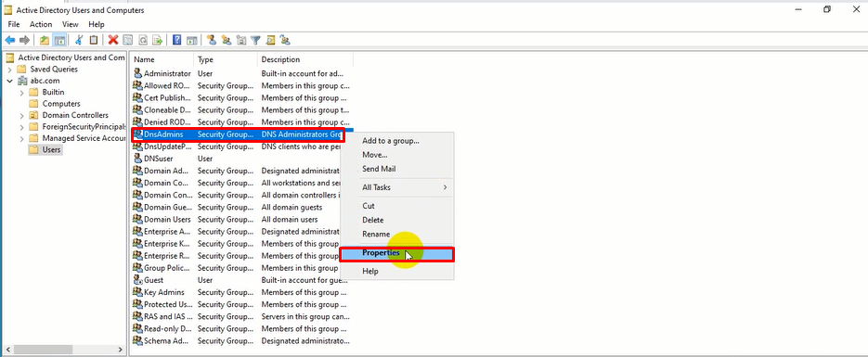
Task: Select the Schema Ad... group row
Action: 242,341
